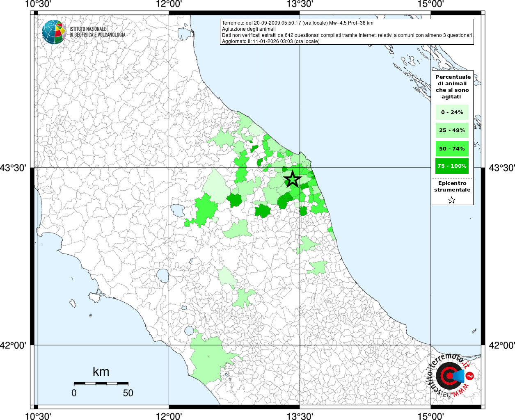Click the bottom 12°00' longitude label

pos(169,416)
